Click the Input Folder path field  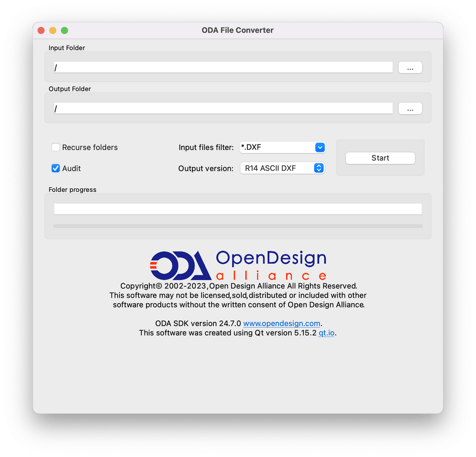coord(223,67)
